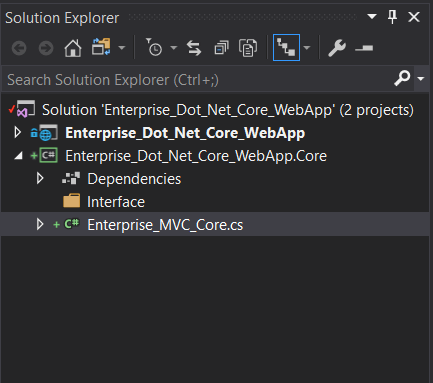Select Enterprise_MVC_Core.cs file
Image resolution: width=433 pixels, height=383 pixels.
point(165,225)
